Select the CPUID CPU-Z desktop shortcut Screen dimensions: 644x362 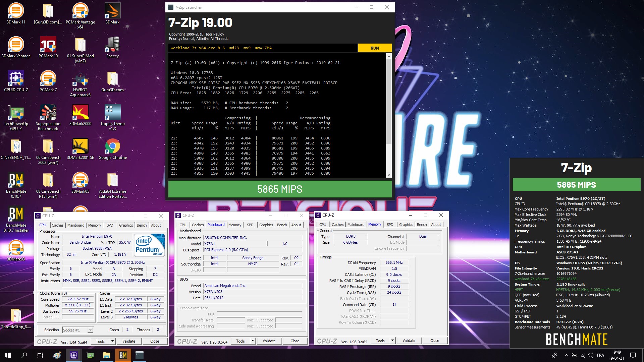point(16,81)
